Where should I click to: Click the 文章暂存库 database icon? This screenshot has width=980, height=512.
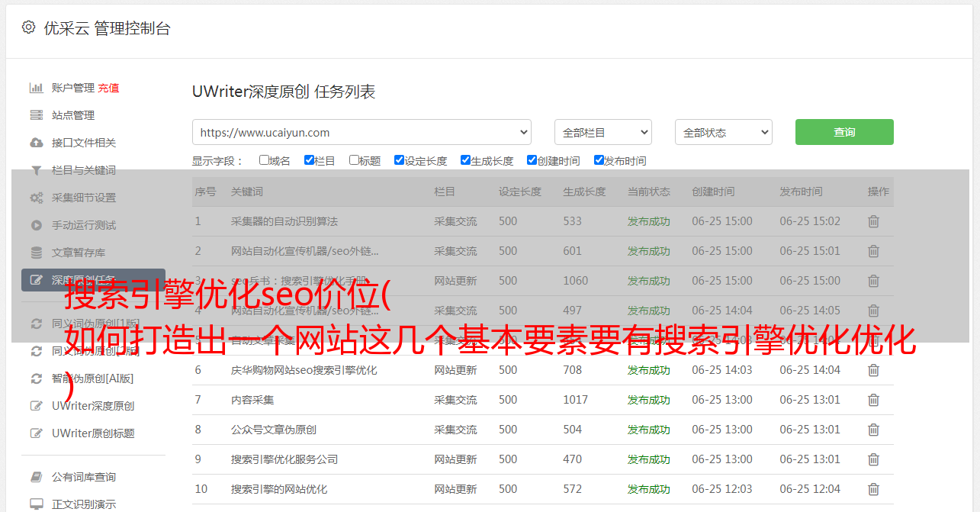36,253
